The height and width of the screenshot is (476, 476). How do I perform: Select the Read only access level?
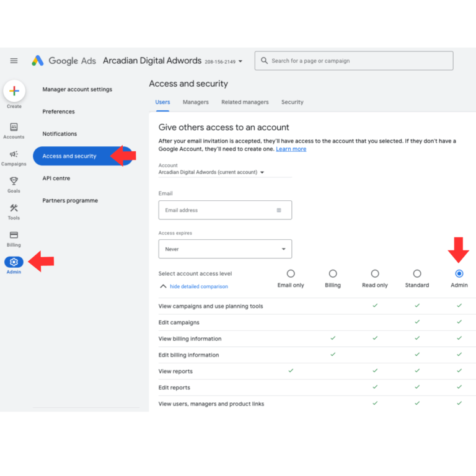(x=375, y=273)
